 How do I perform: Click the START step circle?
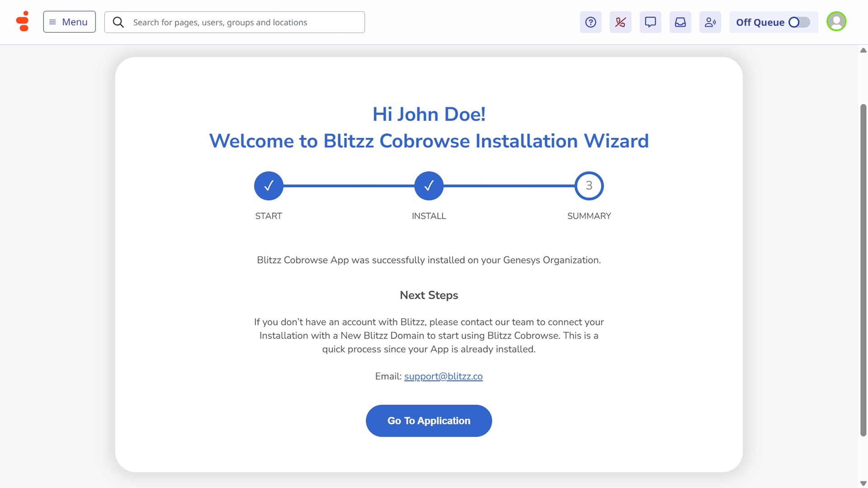269,186
